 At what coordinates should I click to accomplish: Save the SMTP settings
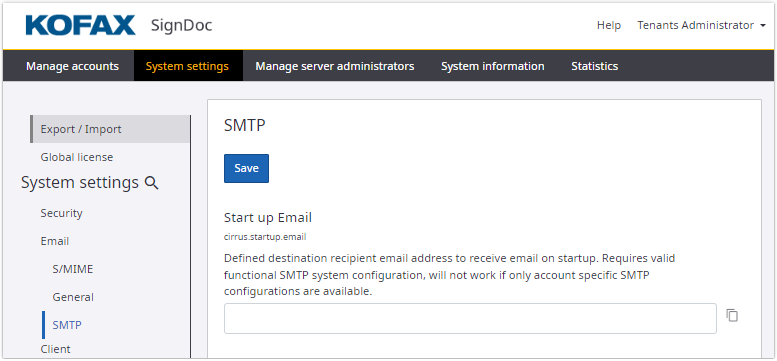point(246,168)
